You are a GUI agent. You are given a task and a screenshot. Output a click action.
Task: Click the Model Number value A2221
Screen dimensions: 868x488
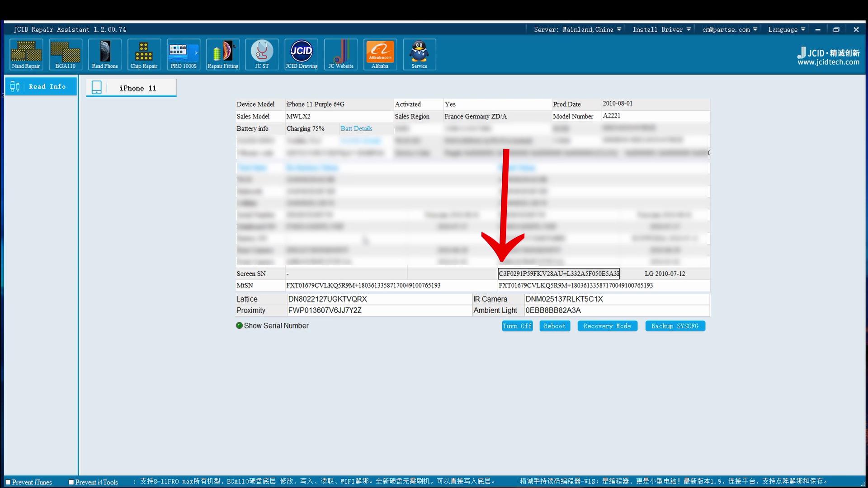pos(612,116)
